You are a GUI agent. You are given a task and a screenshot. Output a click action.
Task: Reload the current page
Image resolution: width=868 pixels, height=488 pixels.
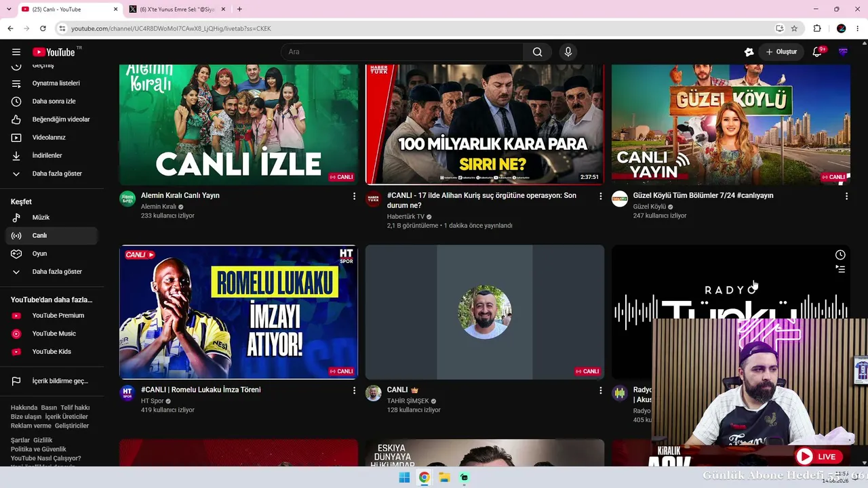coord(43,28)
